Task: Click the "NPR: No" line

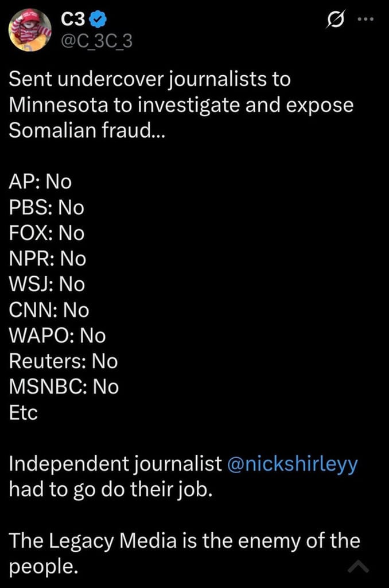Action: click(x=48, y=259)
